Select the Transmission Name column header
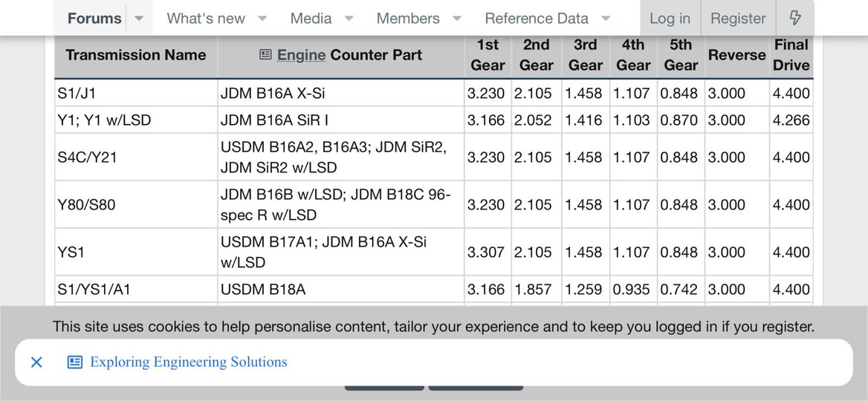This screenshot has width=868, height=401. [135, 55]
